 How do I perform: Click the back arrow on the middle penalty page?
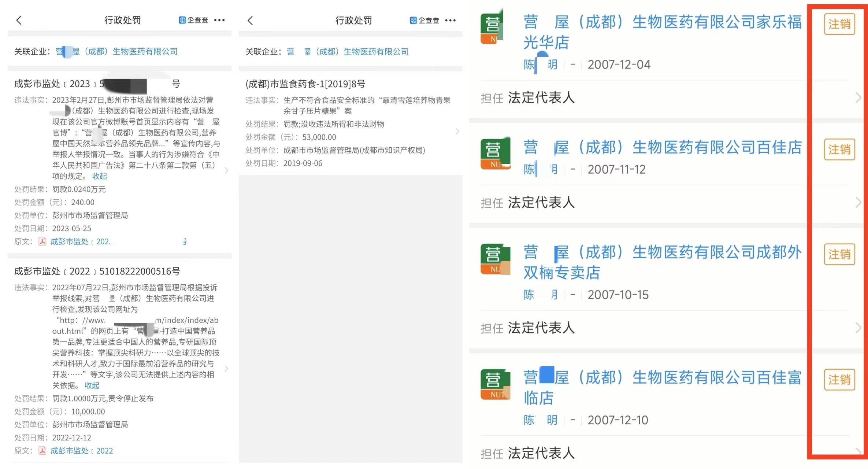tap(250, 21)
